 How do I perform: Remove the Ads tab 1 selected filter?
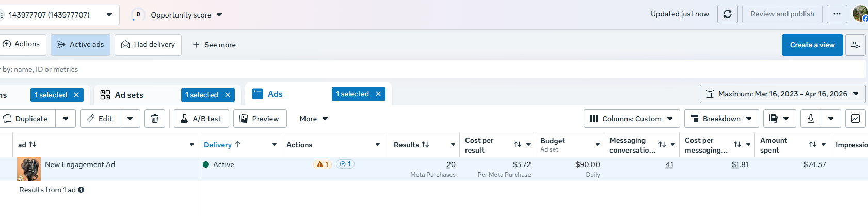pos(378,94)
